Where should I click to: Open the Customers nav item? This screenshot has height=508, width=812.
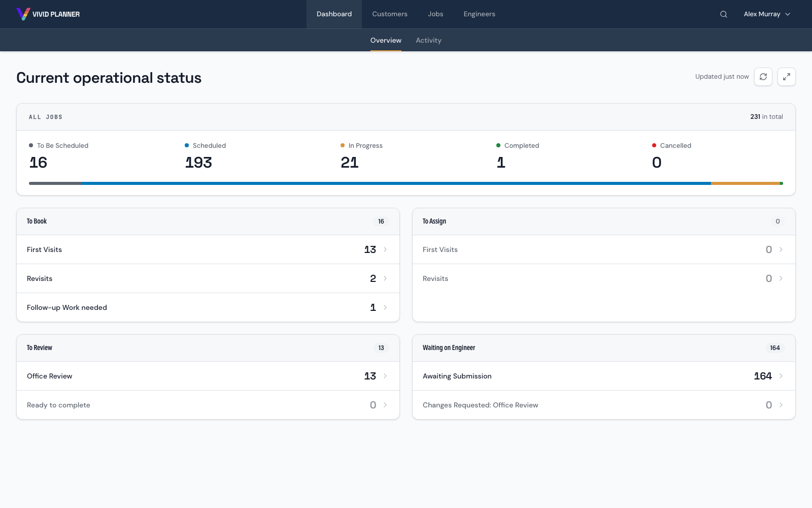(390, 14)
